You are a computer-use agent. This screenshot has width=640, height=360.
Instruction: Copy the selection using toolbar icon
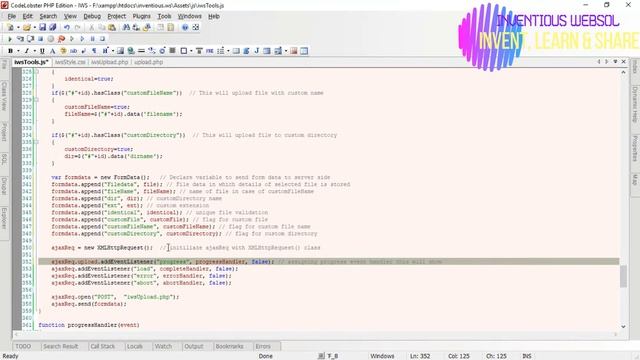coord(102,27)
